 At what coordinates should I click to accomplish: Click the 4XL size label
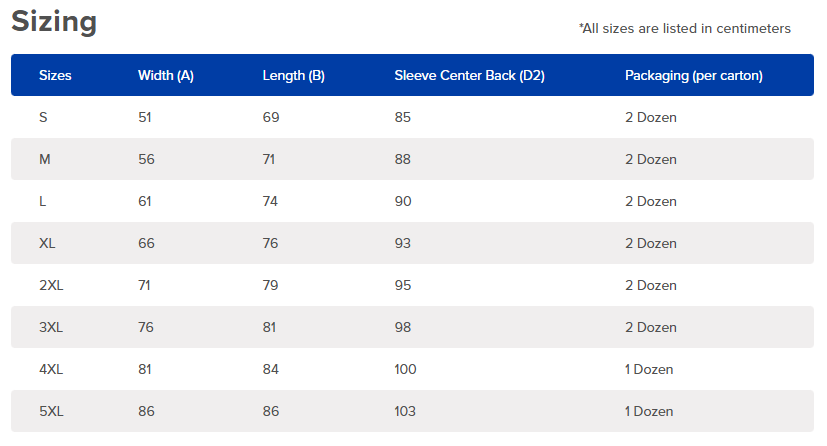pos(51,369)
